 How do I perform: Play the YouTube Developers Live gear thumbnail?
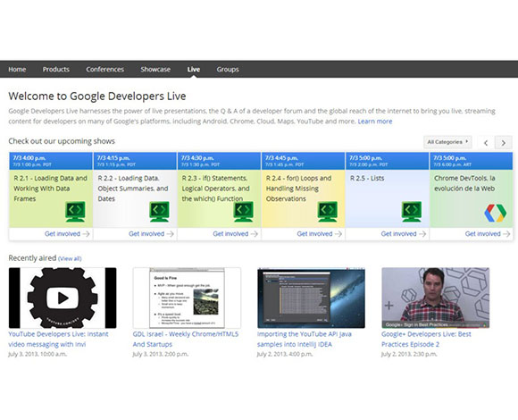tap(63, 298)
